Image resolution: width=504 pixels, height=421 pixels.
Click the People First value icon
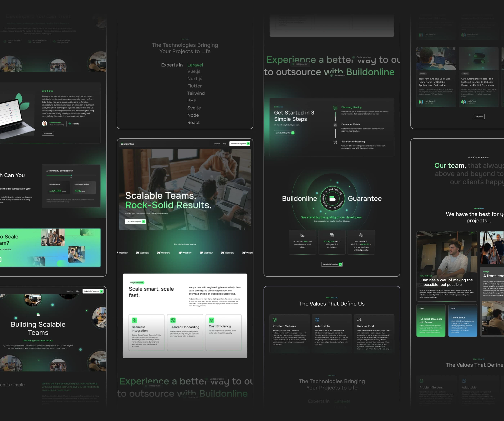click(x=359, y=320)
